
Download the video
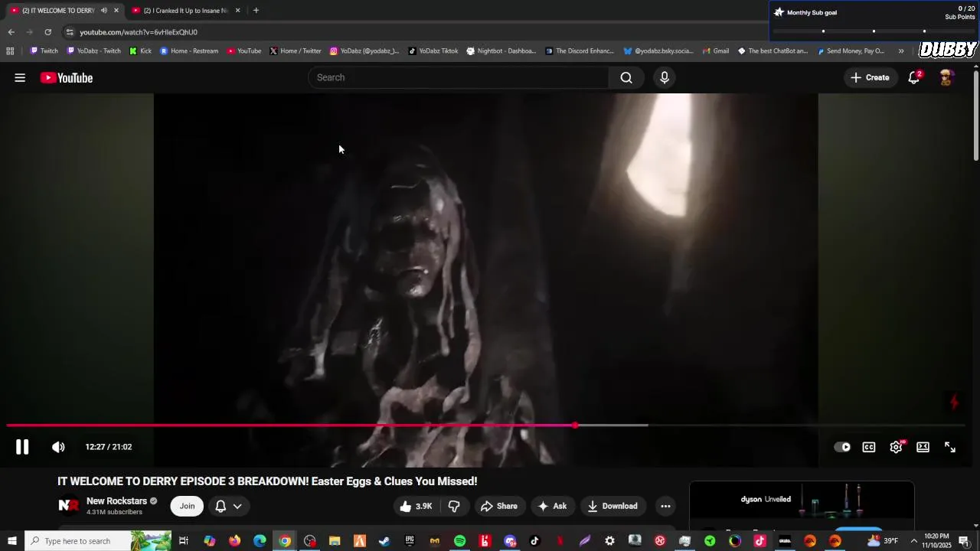pyautogui.click(x=612, y=506)
